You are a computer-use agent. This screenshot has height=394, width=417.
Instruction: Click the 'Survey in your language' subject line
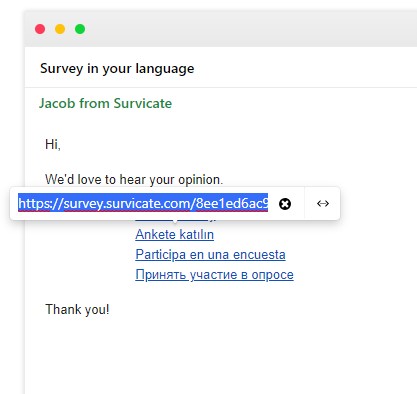(x=117, y=69)
